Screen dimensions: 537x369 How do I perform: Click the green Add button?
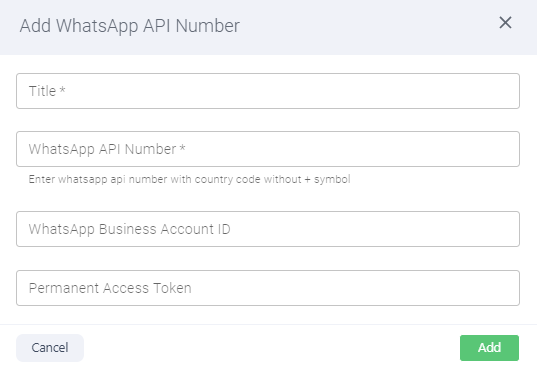click(x=489, y=348)
